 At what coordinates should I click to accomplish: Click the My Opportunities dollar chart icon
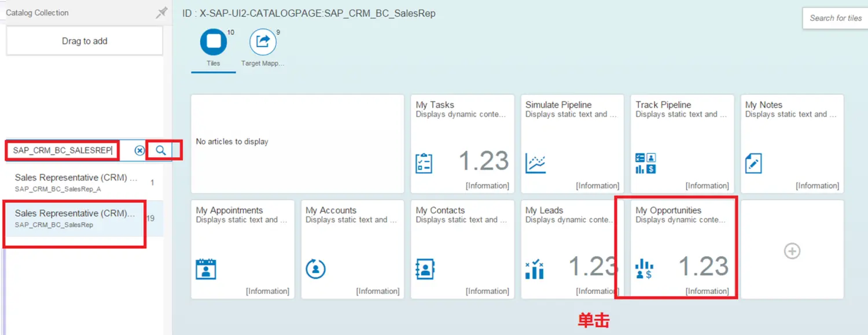pos(644,269)
